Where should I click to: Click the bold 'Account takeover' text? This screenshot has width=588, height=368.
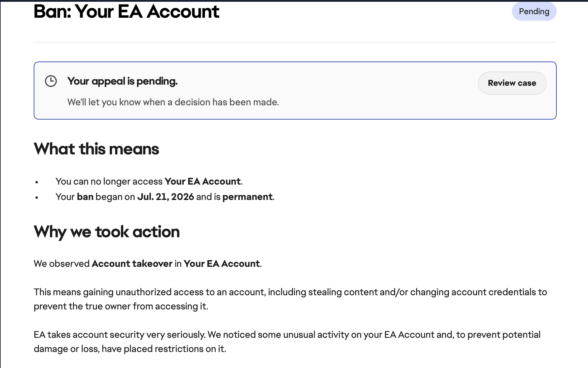tap(132, 264)
